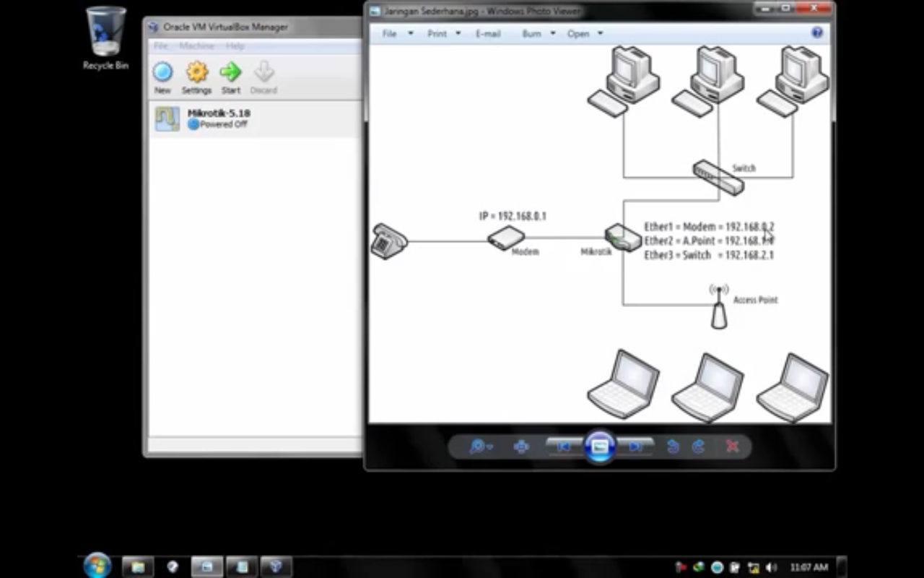
Task: Rotate photo clockwise
Action: point(698,447)
